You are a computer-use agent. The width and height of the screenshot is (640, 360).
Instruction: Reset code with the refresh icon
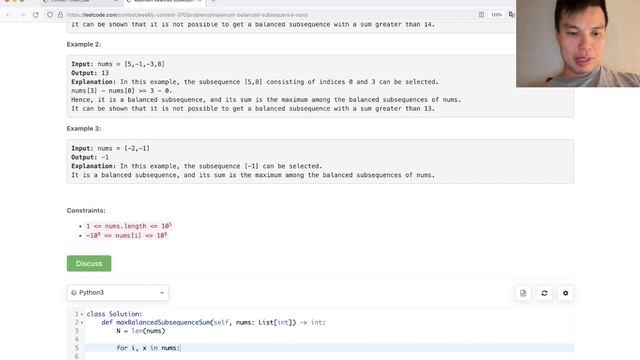coord(544,293)
